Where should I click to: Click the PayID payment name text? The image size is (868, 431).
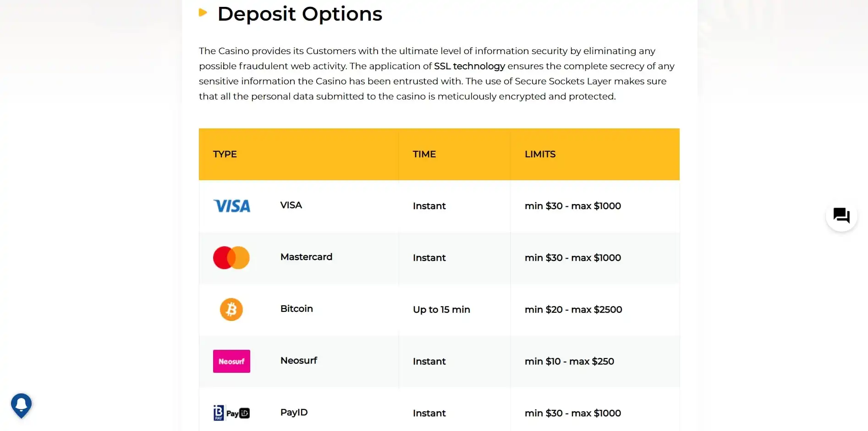(294, 413)
